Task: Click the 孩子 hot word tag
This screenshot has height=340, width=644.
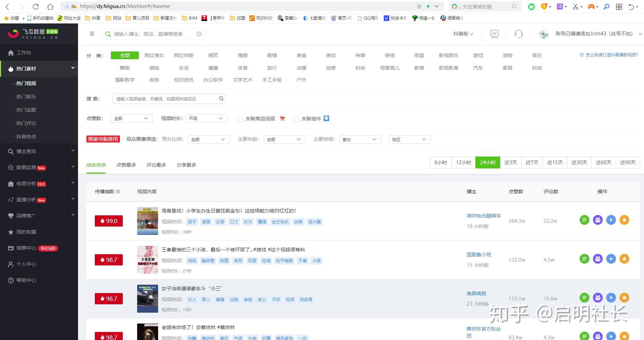Action: pyautogui.click(x=192, y=222)
